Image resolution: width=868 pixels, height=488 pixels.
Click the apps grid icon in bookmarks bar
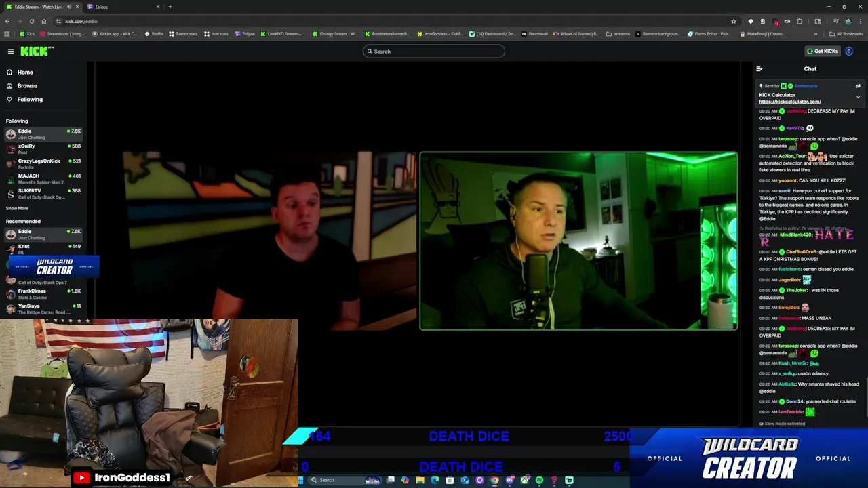(x=7, y=33)
